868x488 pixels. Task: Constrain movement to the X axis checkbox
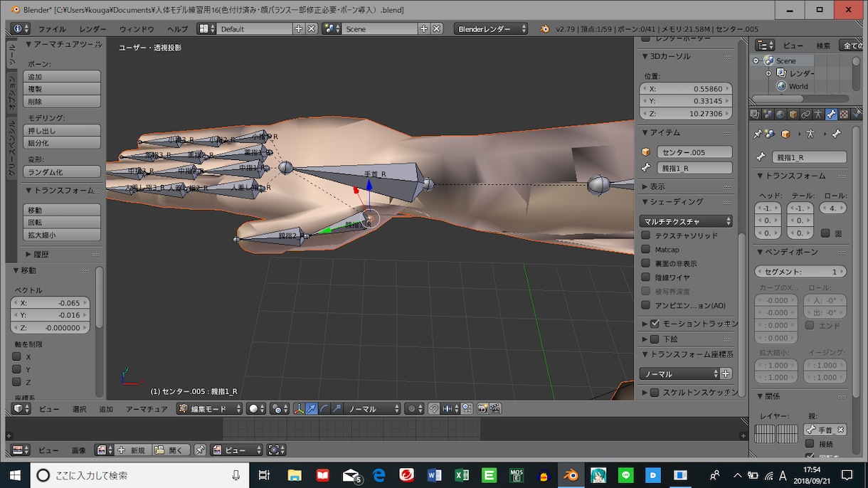point(16,357)
